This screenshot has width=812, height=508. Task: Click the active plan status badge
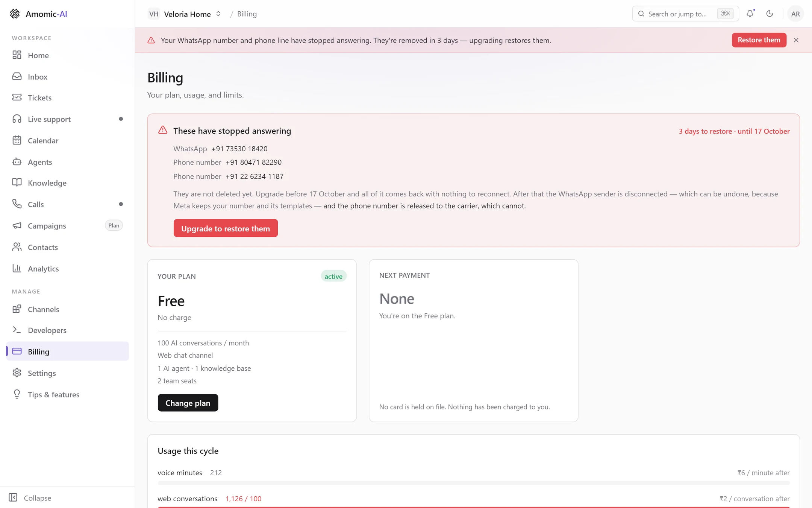pos(333,276)
